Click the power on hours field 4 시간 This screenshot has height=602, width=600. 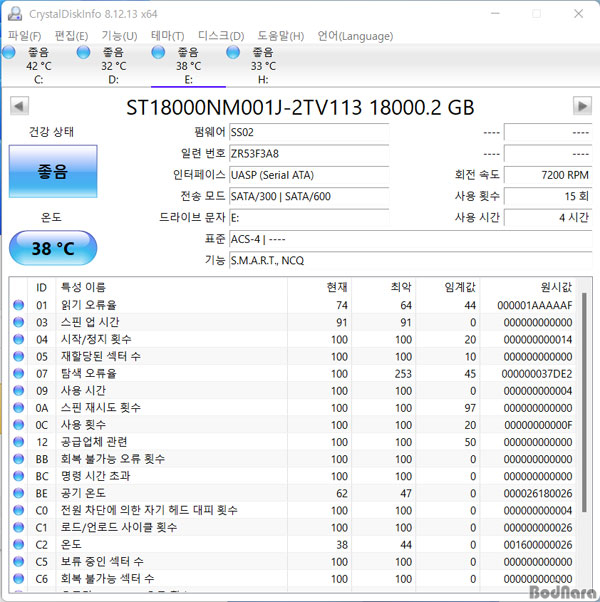(x=548, y=218)
